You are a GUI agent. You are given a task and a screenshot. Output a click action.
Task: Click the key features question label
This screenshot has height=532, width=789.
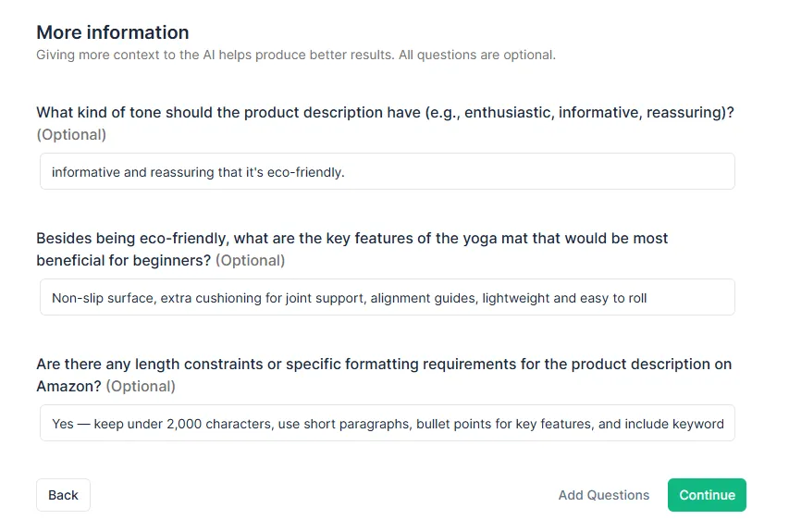tap(351, 239)
